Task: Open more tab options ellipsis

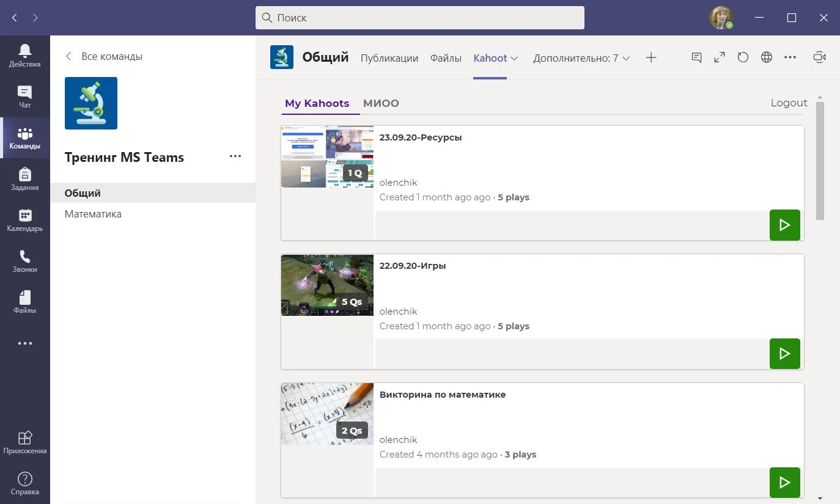Action: (790, 57)
